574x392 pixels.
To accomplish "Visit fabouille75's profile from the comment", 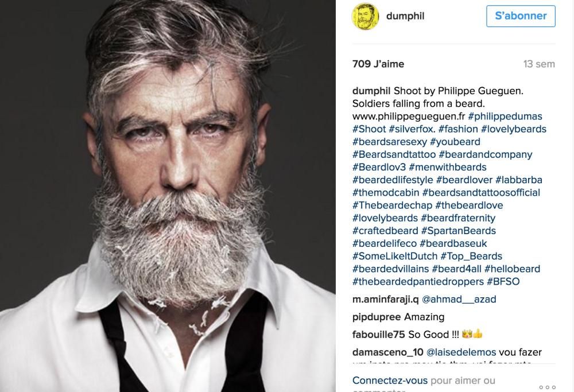I will [x=378, y=335].
